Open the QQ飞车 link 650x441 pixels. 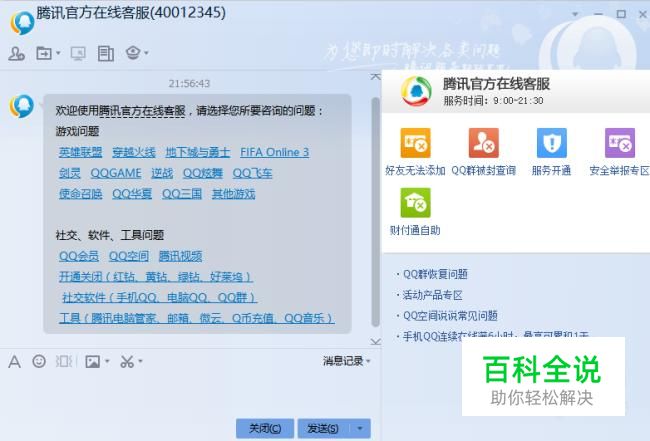tap(252, 173)
